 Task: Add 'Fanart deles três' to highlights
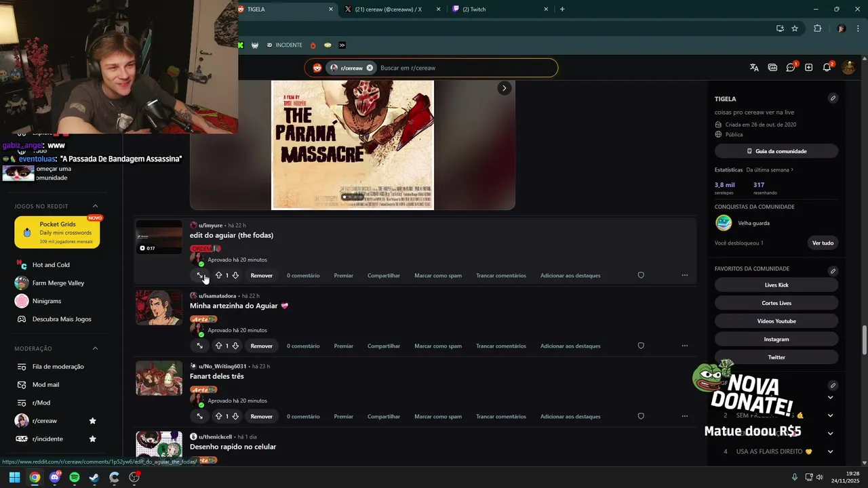(570, 416)
